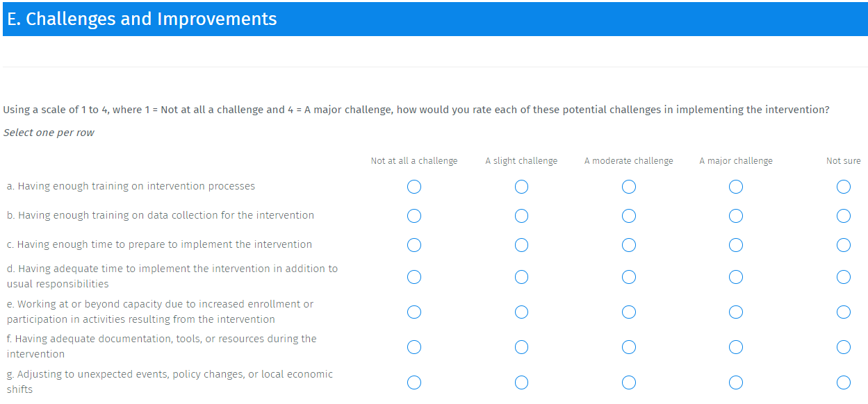Select 'A slight challenge' for row b

coord(522,216)
